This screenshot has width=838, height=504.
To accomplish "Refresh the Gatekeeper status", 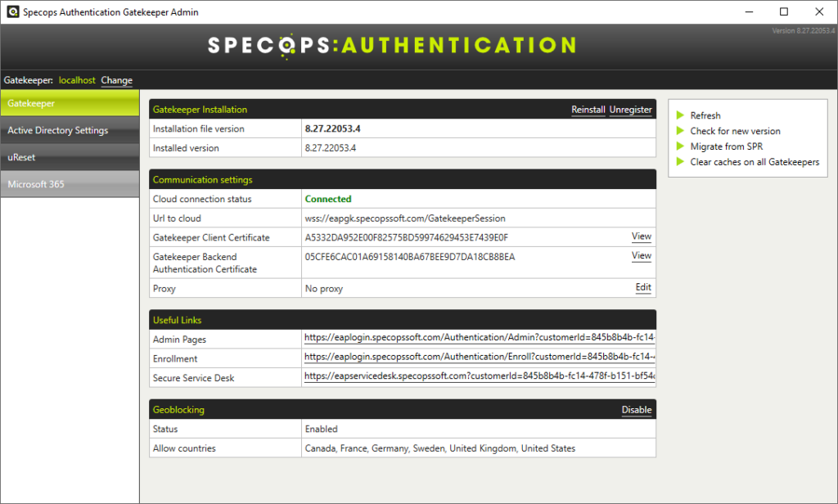I will tap(705, 115).
